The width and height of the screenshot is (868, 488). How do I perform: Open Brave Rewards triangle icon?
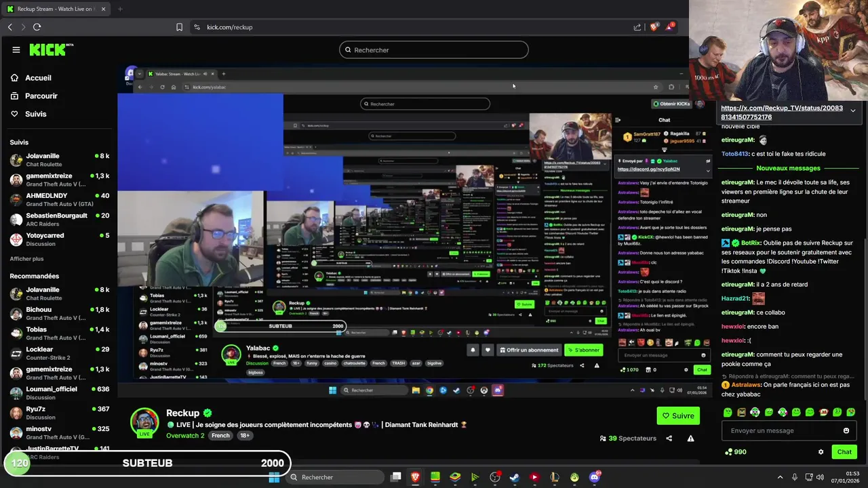pyautogui.click(x=670, y=27)
